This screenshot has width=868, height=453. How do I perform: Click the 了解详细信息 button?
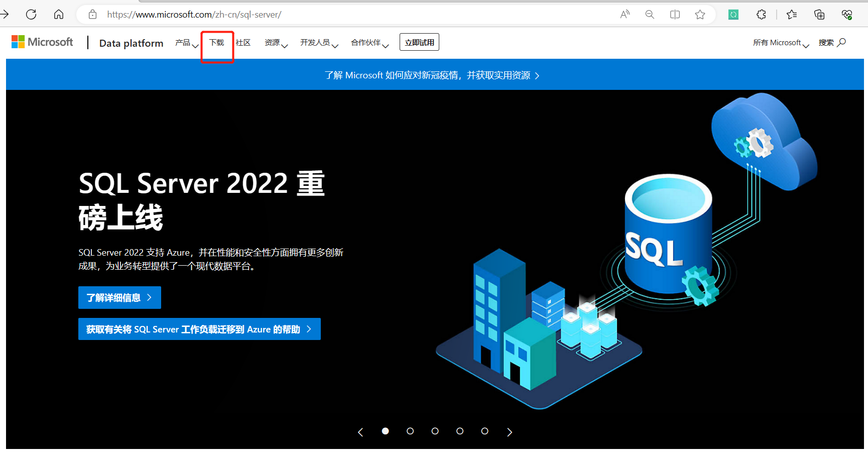pyautogui.click(x=119, y=297)
